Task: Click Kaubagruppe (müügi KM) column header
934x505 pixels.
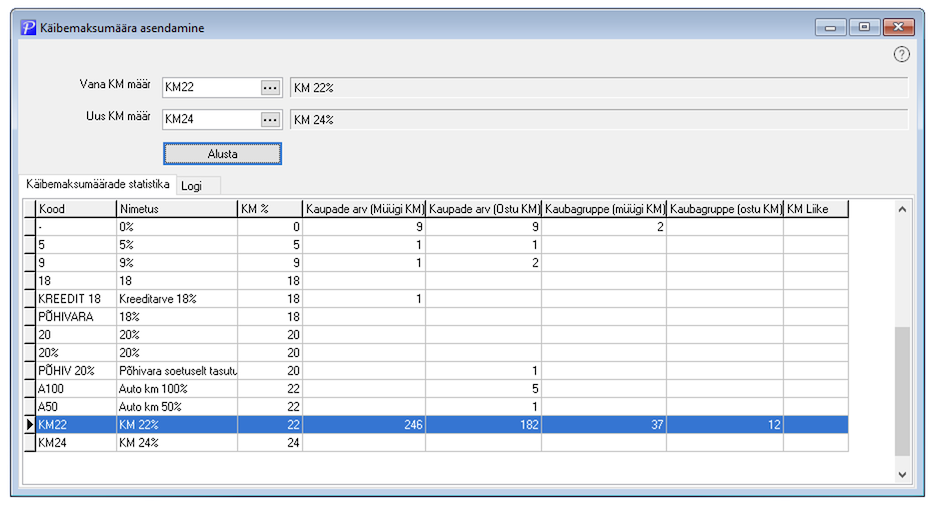Action: tap(604, 209)
